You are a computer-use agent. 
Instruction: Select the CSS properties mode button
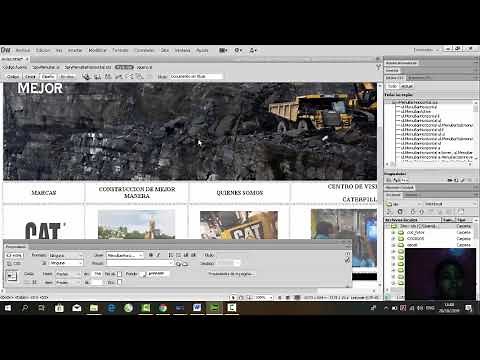pos(14,263)
